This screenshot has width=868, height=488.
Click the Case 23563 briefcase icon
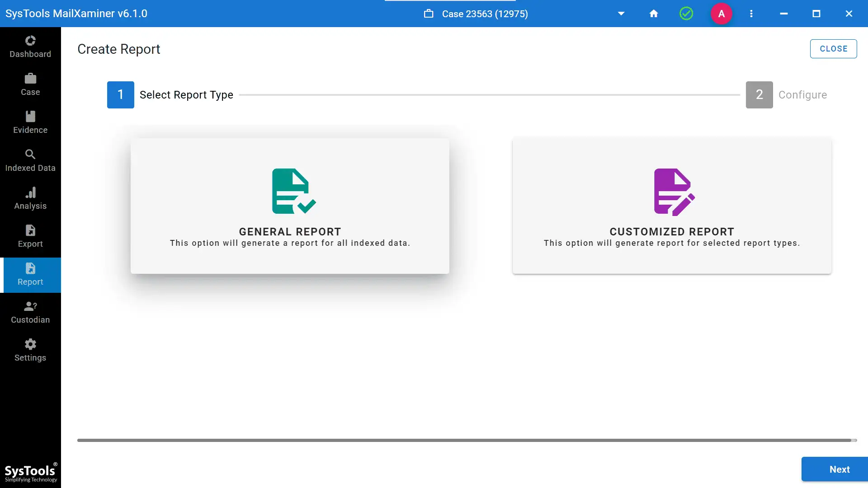point(428,14)
